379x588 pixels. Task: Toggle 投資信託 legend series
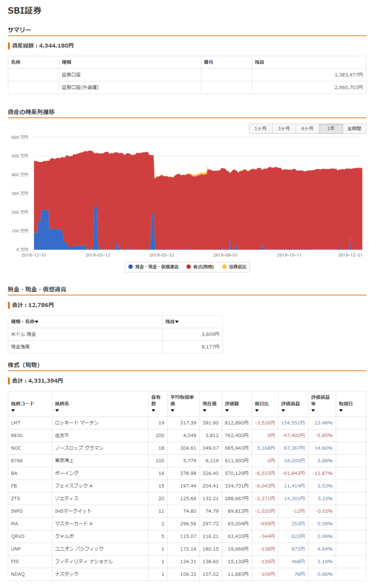pos(235,267)
